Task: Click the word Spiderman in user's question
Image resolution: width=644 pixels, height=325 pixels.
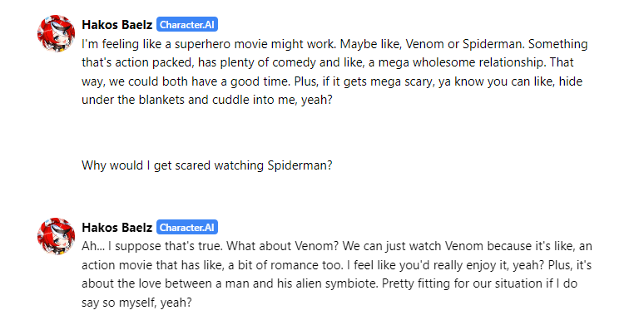Action: pyautogui.click(x=300, y=165)
